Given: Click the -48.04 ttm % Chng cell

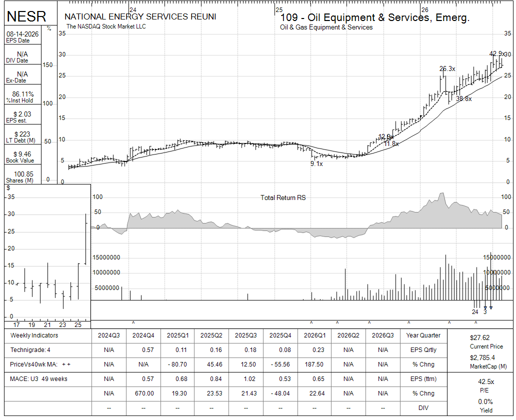Looking at the screenshot, I should point(280,393).
